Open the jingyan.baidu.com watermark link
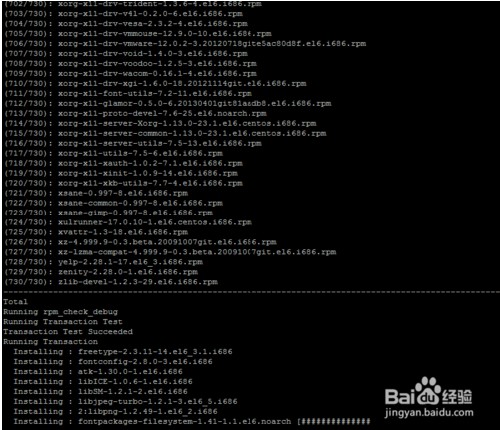The image size is (500, 430). click(x=429, y=413)
